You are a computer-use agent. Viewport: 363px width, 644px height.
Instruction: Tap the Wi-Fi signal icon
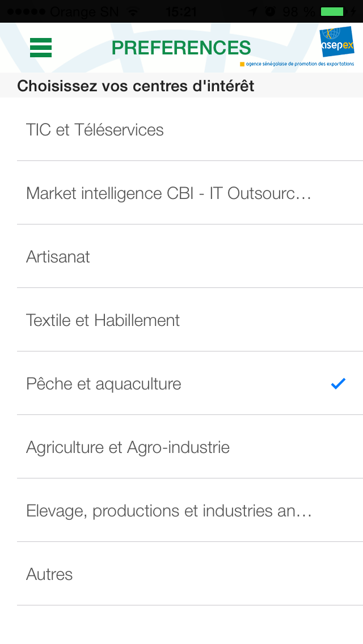pos(133,11)
